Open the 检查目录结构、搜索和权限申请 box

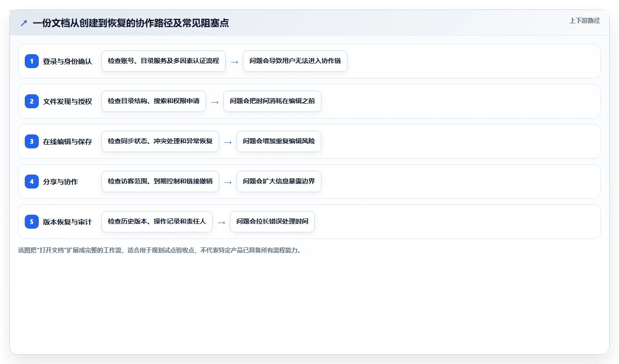154,101
